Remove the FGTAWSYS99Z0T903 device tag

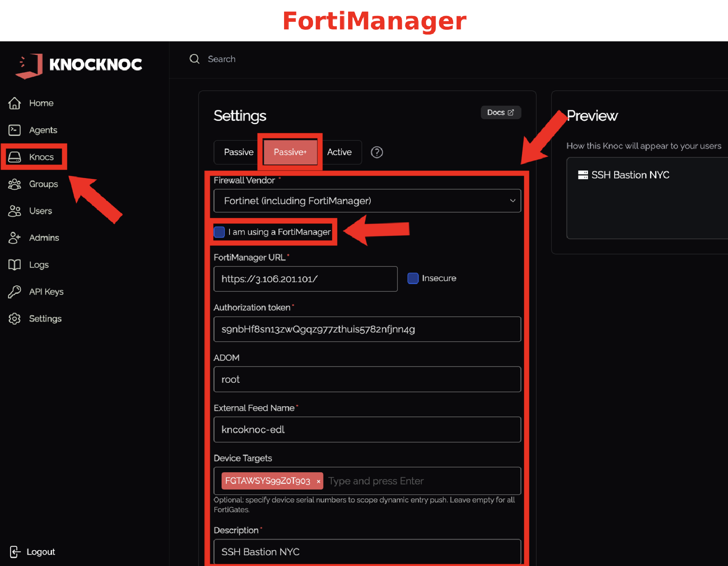tap(318, 481)
